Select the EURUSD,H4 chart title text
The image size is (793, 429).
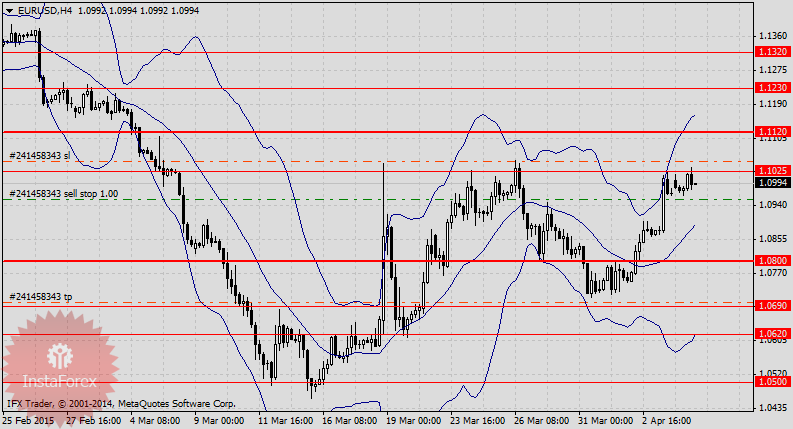[44, 10]
